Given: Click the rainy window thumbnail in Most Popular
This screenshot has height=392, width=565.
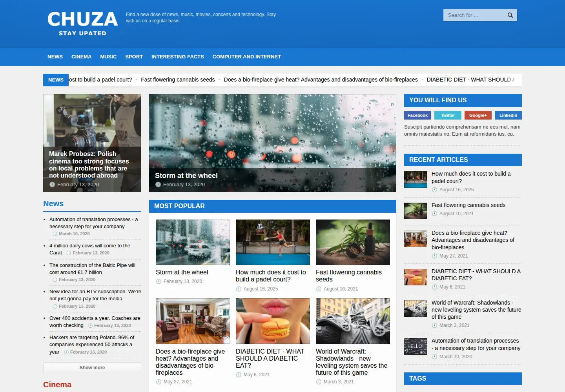Looking at the screenshot, I should (x=193, y=242).
